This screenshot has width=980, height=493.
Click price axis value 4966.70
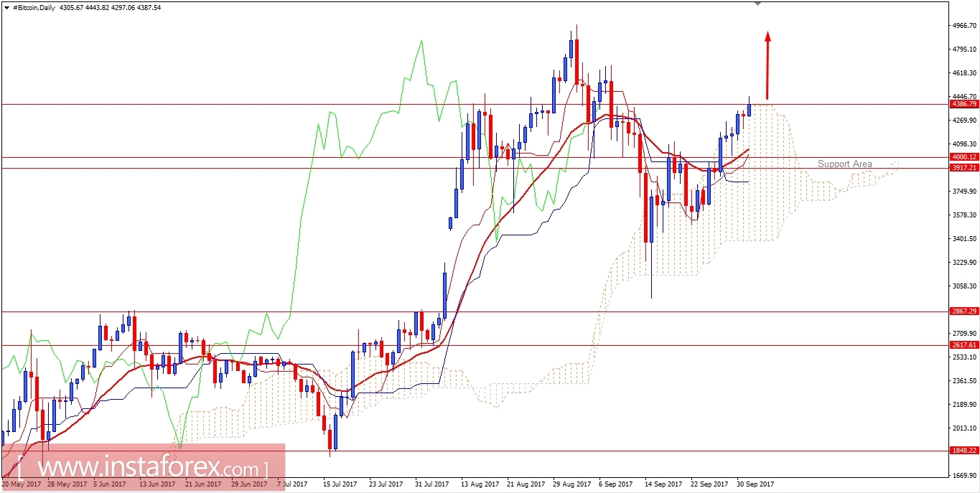coord(964,26)
